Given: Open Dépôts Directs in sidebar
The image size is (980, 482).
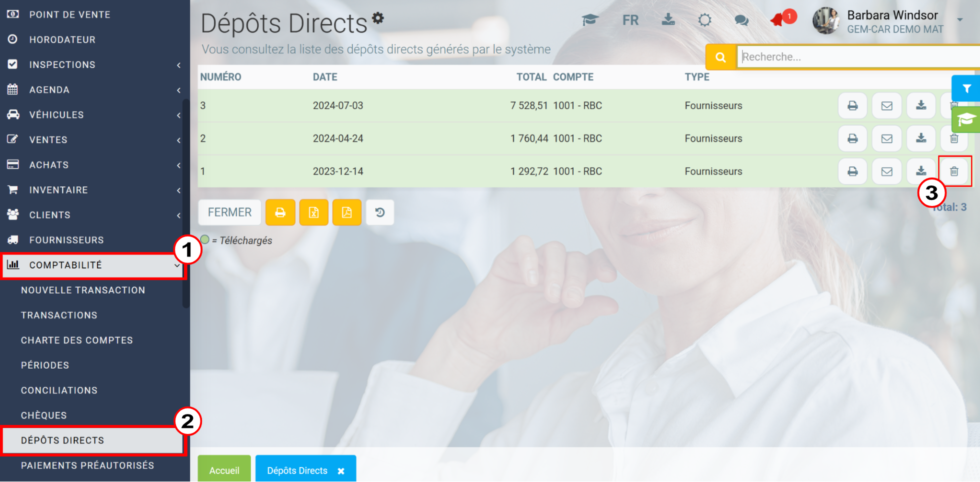Looking at the screenshot, I should 93,440.
